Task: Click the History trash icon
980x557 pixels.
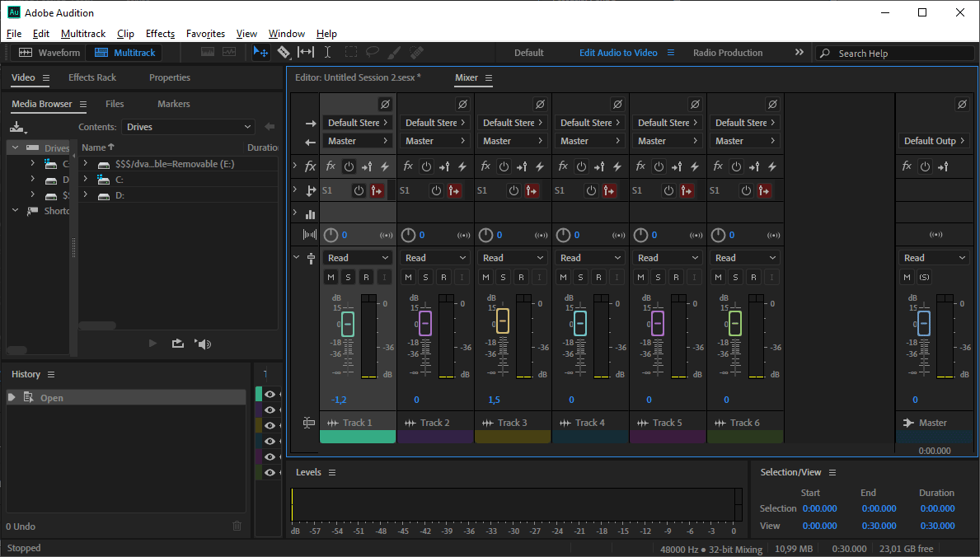Action: pos(237,526)
